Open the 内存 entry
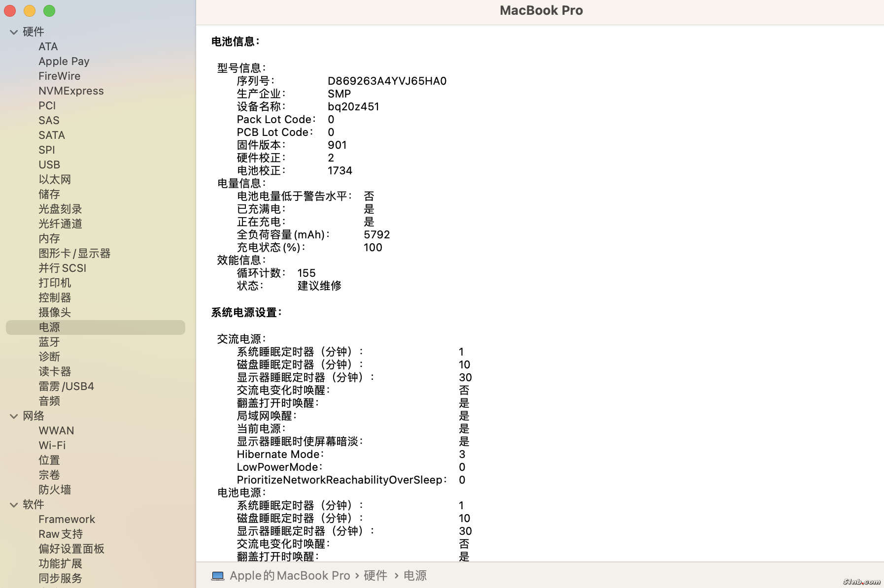Image resolution: width=884 pixels, height=588 pixels. click(49, 239)
